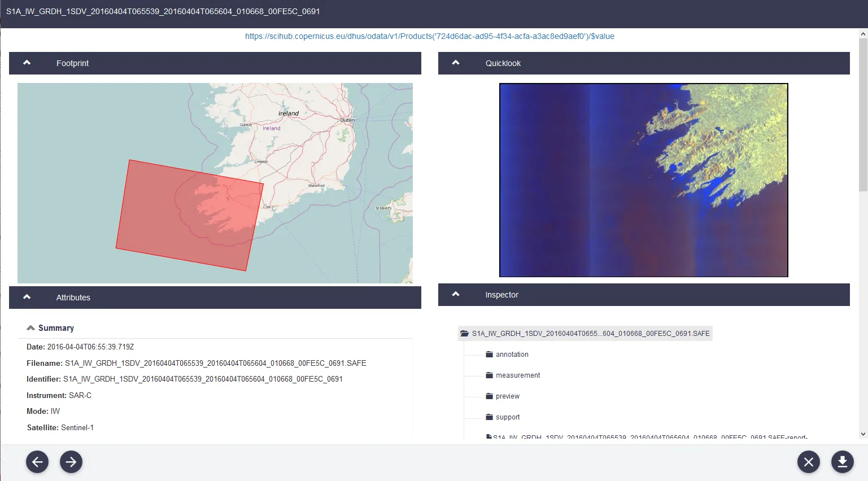Expand the preview folder
The width and height of the screenshot is (868, 481).
pos(503,396)
